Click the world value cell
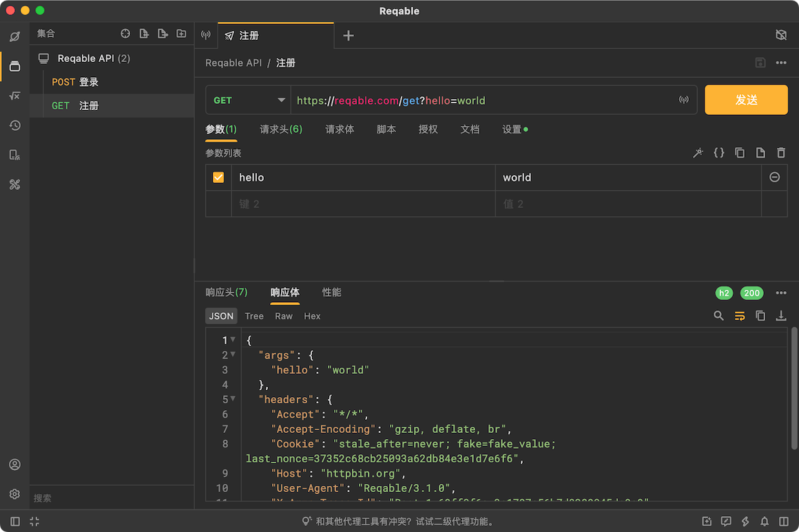 [628, 177]
